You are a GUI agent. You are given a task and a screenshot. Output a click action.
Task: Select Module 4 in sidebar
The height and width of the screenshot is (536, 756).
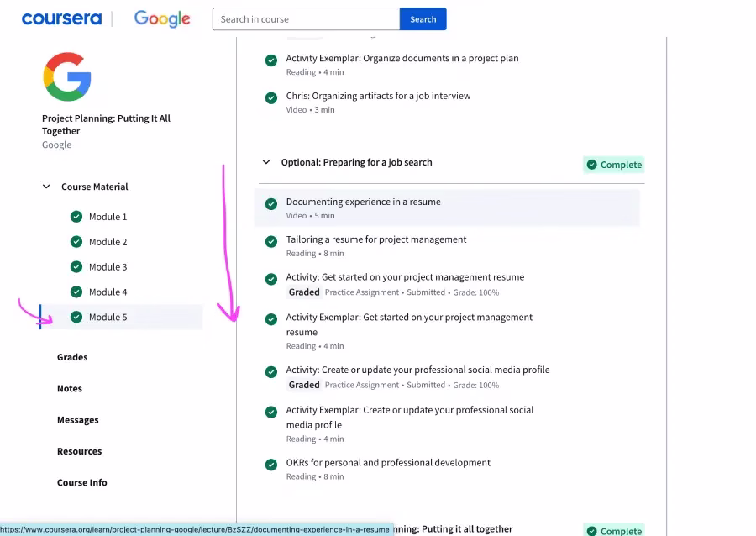point(108,292)
